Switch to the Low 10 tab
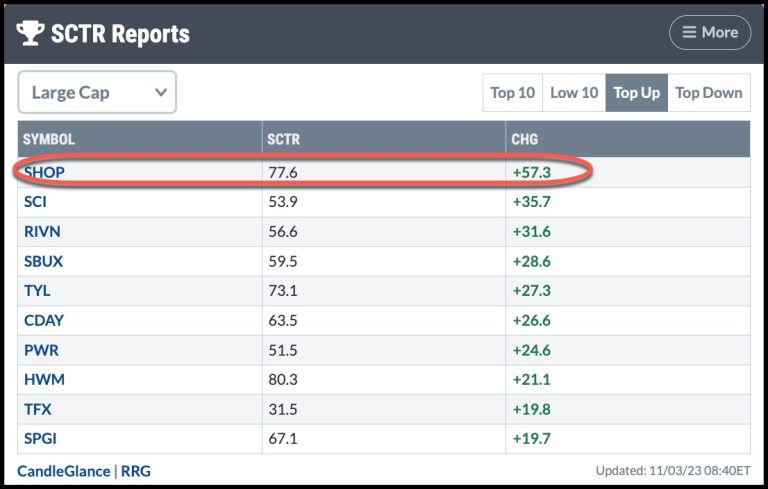This screenshot has width=768, height=489. tap(574, 93)
